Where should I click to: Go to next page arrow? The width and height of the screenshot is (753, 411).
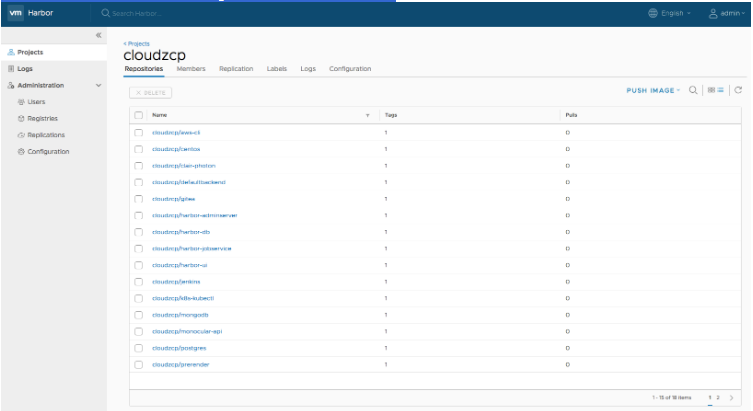(x=731, y=398)
